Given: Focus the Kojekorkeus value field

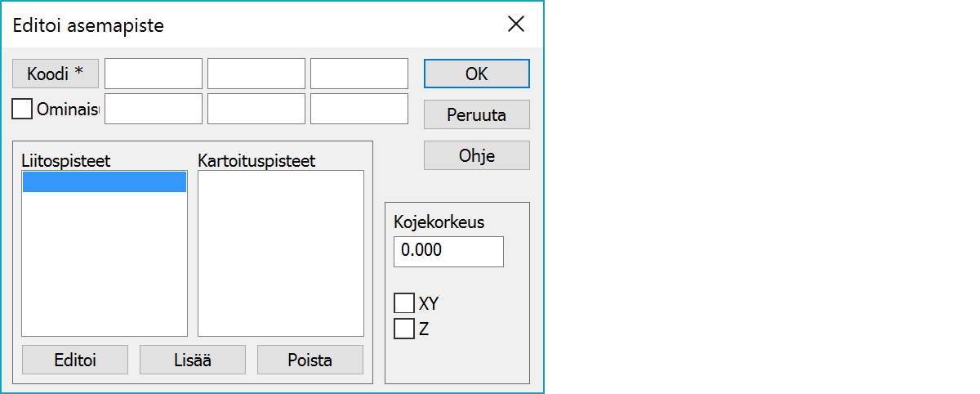Looking at the screenshot, I should (448, 252).
